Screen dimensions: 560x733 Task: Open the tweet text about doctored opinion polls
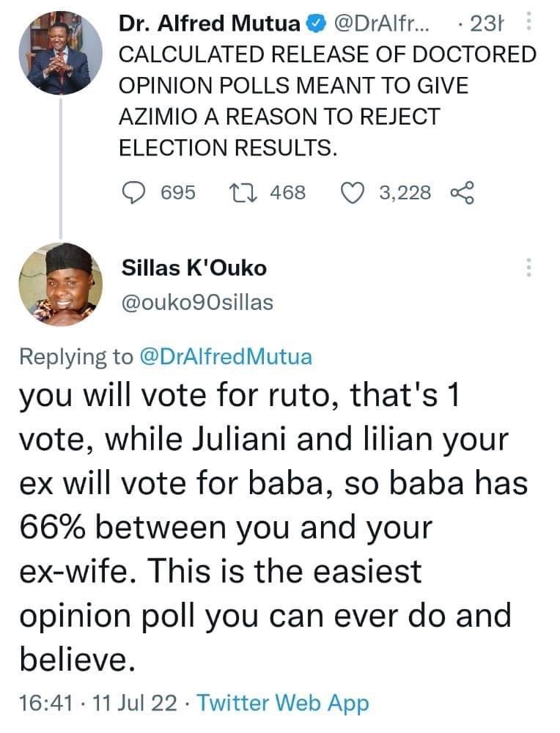coord(327,101)
